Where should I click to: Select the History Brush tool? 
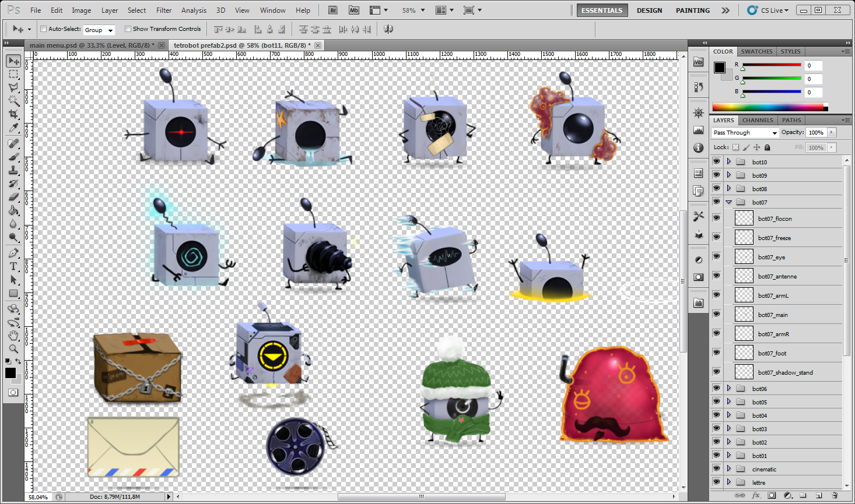point(13,184)
